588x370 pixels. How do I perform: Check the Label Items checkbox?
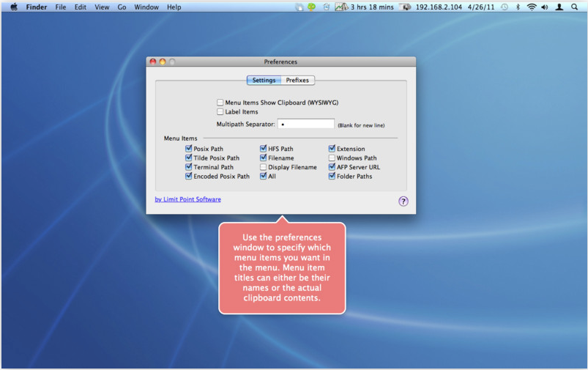[220, 112]
